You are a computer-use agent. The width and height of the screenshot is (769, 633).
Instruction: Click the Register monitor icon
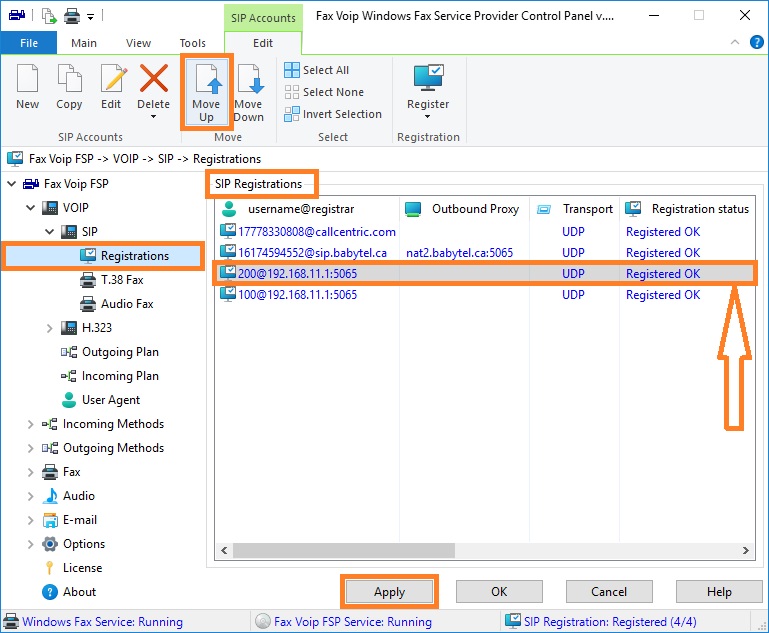[x=428, y=77]
